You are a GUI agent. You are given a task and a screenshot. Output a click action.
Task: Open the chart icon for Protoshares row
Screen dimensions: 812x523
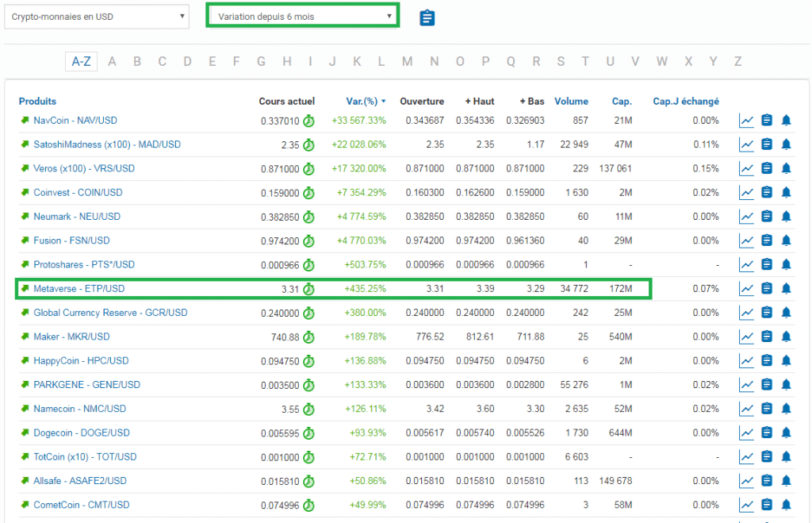746,265
